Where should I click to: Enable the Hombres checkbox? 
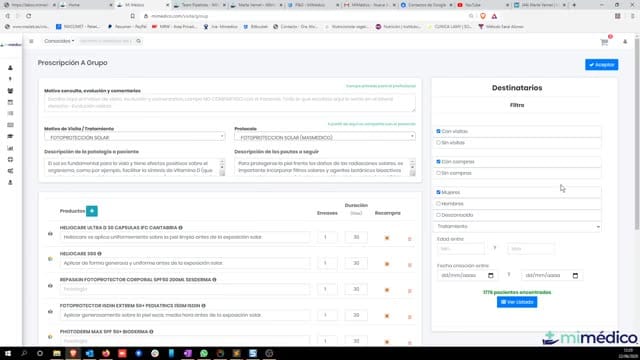point(438,204)
